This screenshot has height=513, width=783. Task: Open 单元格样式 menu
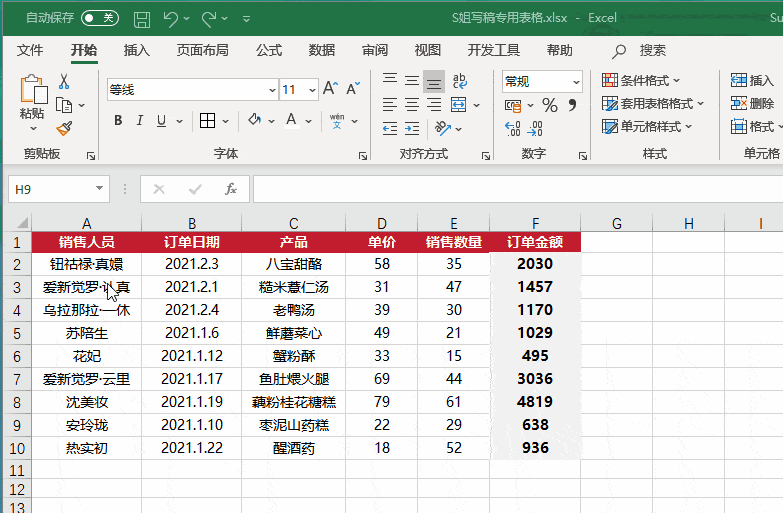(647, 126)
